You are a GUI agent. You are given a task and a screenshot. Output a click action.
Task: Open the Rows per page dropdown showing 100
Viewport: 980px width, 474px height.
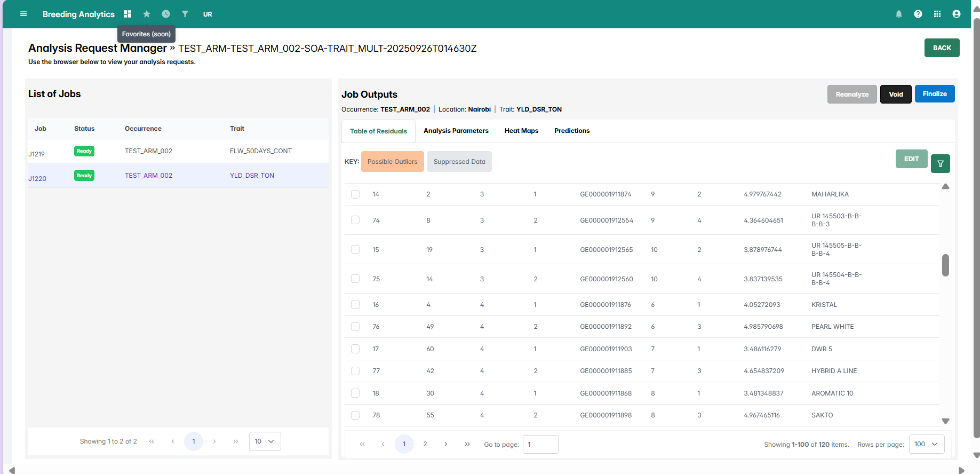click(x=927, y=444)
